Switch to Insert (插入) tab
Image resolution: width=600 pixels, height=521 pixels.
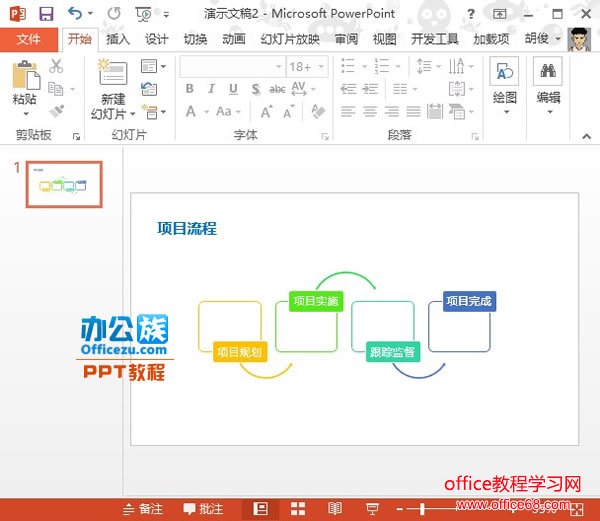click(x=117, y=39)
